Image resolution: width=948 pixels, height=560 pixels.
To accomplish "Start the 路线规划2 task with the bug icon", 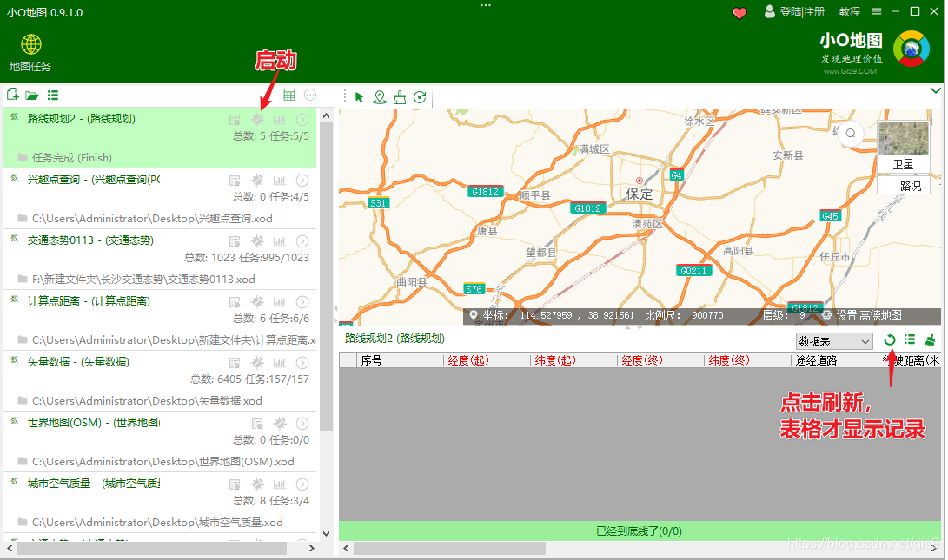I will [257, 120].
